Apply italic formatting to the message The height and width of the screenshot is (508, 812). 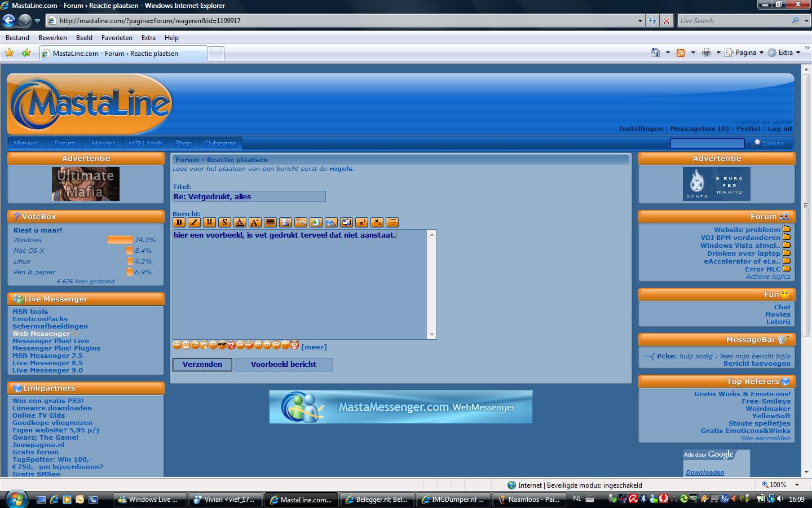(x=195, y=222)
